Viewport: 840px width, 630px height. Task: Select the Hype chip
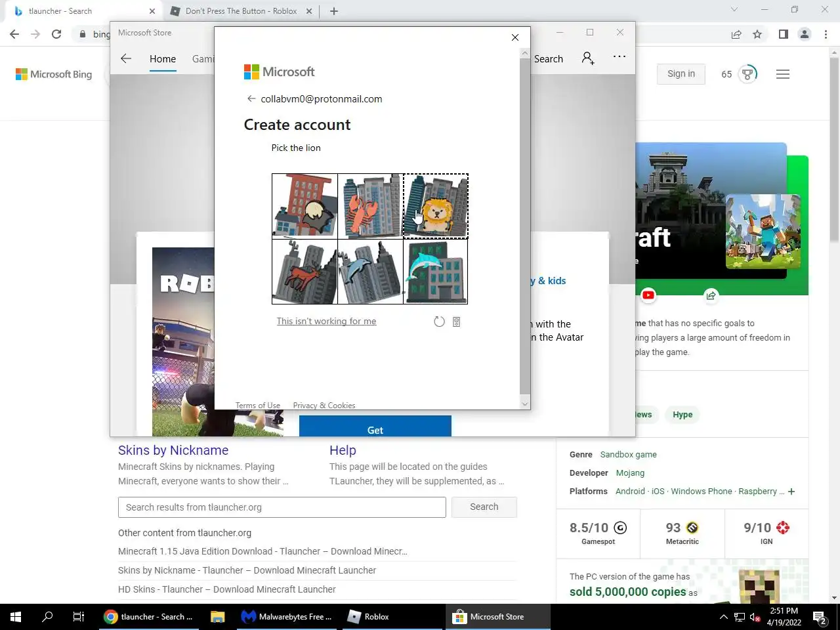(x=682, y=414)
